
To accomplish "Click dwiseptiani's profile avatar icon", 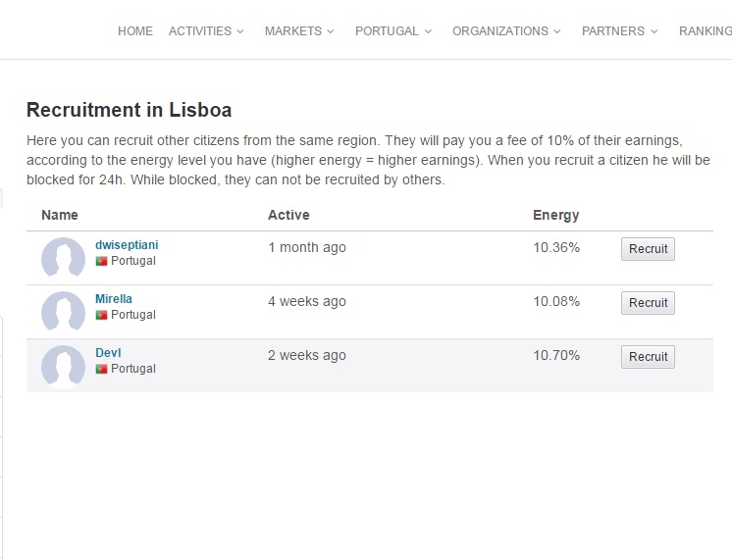I will 63,258.
